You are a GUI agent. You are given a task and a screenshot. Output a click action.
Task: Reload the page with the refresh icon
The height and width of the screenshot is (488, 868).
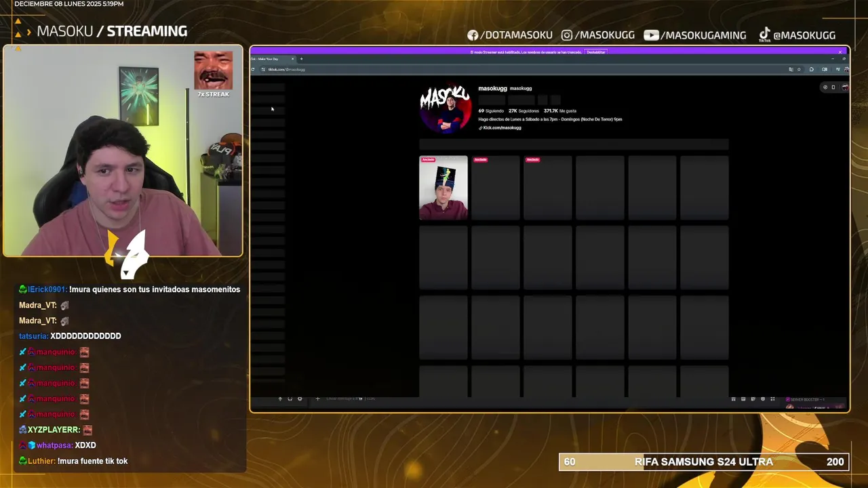pyautogui.click(x=254, y=69)
